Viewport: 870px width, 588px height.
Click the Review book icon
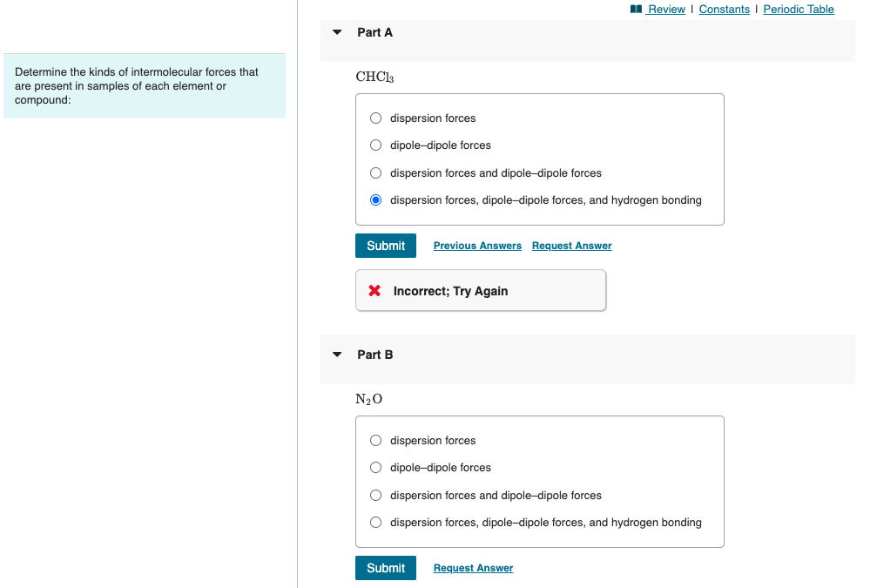[x=636, y=10]
